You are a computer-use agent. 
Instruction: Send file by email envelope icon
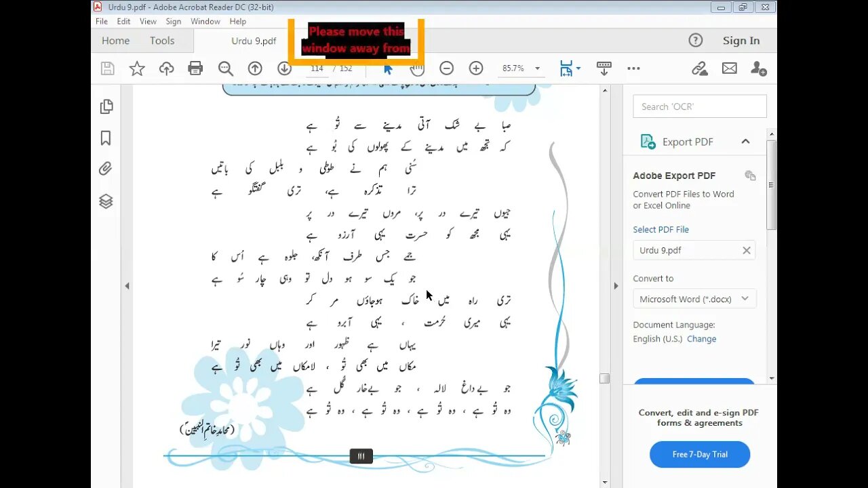pos(730,68)
